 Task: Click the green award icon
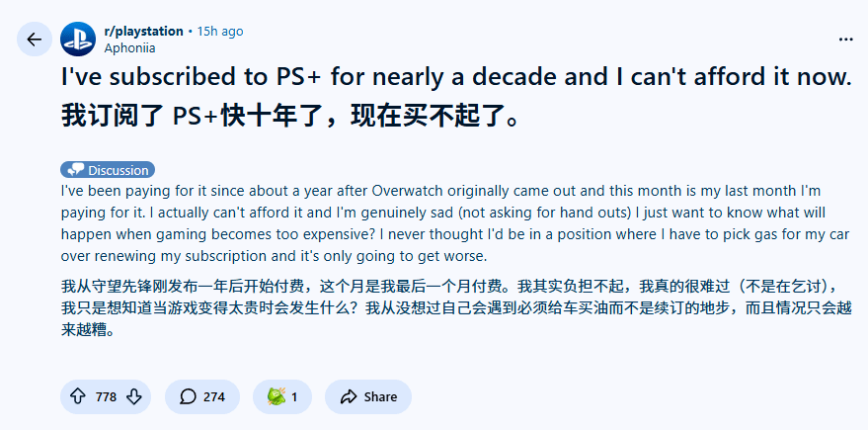coord(275,396)
